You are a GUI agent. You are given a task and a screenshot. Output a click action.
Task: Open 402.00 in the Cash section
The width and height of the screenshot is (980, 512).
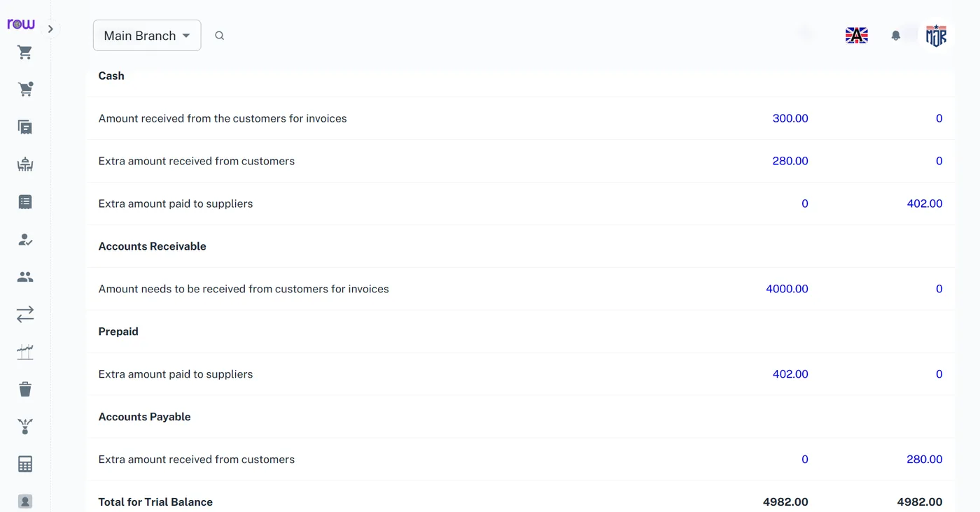click(925, 204)
